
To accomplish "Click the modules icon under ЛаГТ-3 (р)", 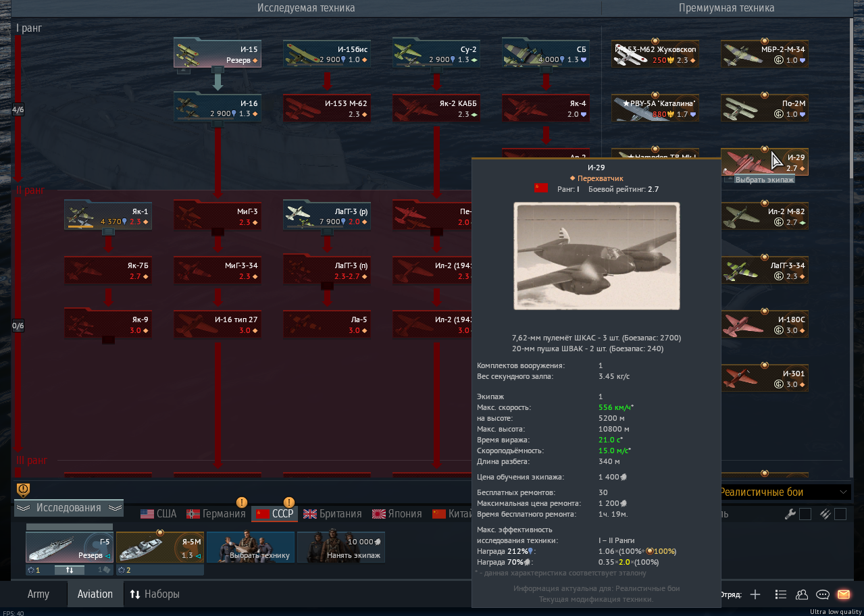I will click(327, 232).
